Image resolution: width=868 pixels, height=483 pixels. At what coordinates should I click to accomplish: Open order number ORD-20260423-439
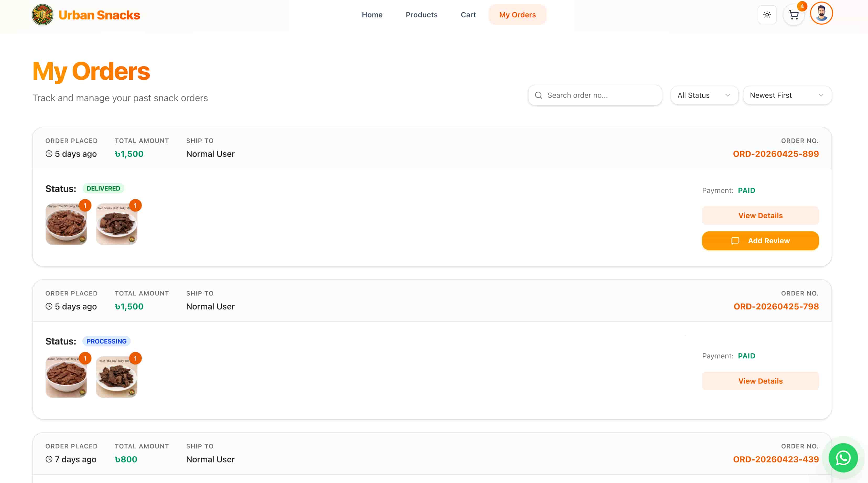click(x=776, y=459)
